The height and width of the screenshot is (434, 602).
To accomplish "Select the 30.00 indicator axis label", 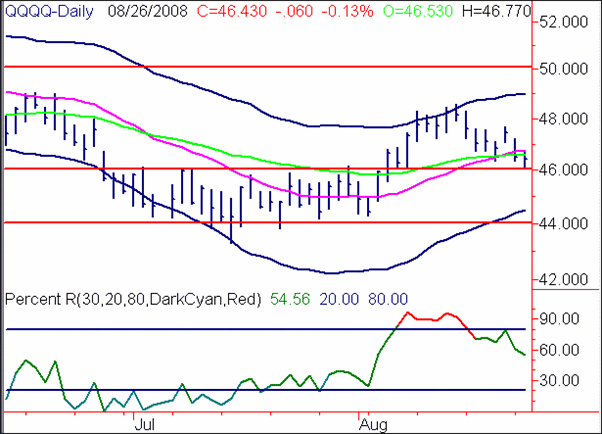I will coord(559,380).
